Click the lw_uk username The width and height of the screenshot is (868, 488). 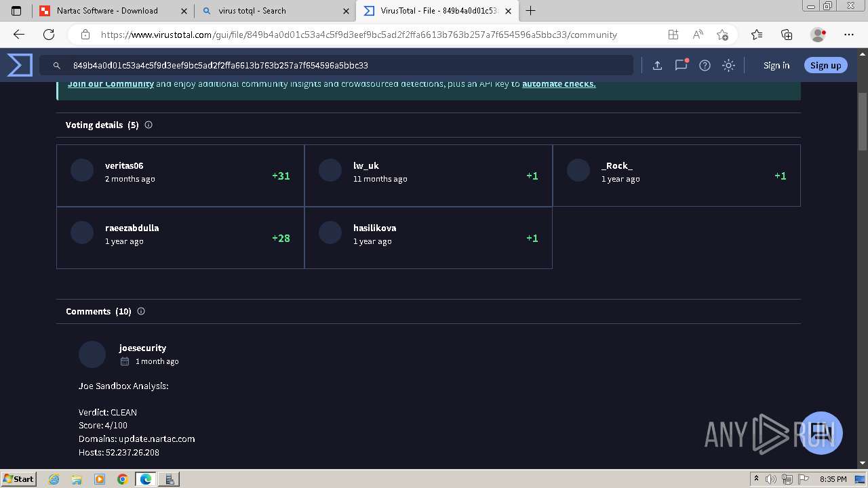point(366,165)
